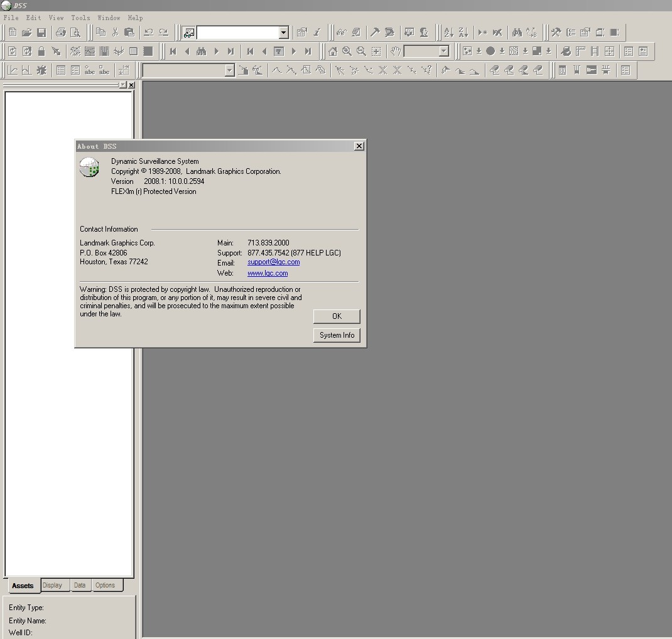This screenshot has height=639, width=672.
Task: Open the support@lgc.com email link
Action: [x=273, y=262]
